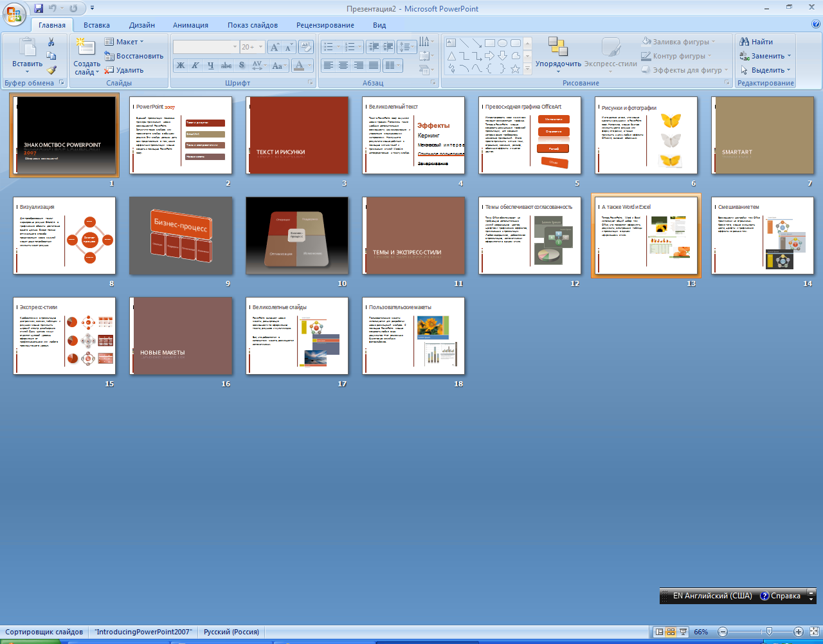Click Справка in the language bar

coord(781,596)
